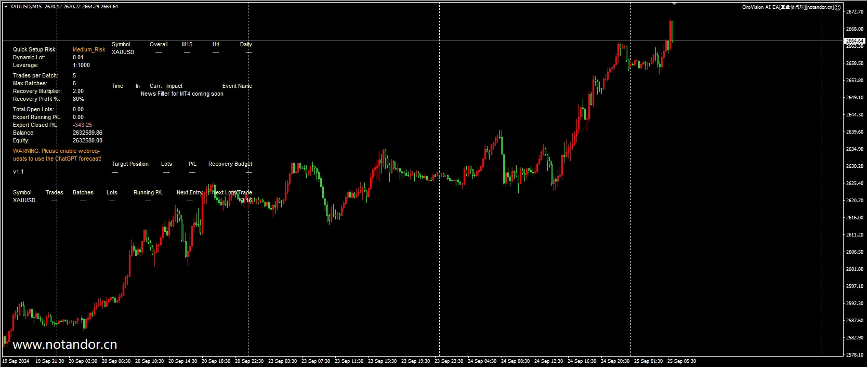Screen dimensions: 868x368
Task: Click the 2672.70 price scale label
Action: [x=854, y=12]
